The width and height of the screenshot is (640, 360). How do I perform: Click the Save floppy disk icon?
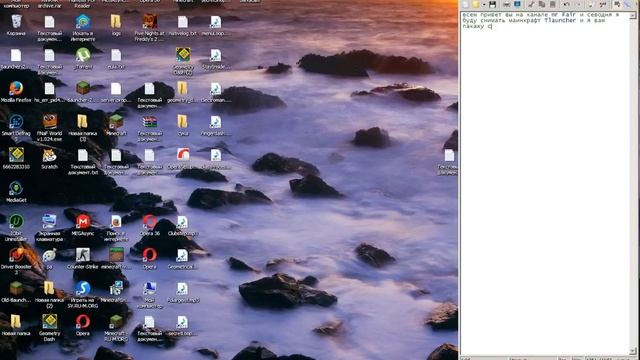tap(493, 4)
